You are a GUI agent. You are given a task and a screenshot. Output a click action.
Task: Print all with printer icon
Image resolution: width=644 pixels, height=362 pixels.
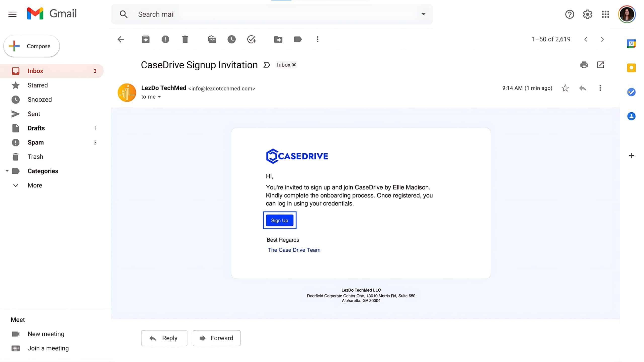point(584,65)
